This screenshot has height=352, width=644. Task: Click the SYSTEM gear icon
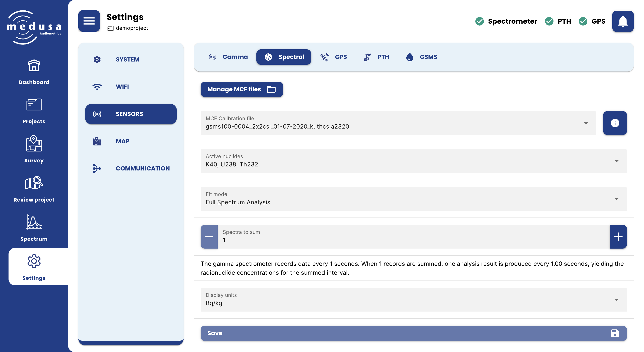[x=97, y=59]
